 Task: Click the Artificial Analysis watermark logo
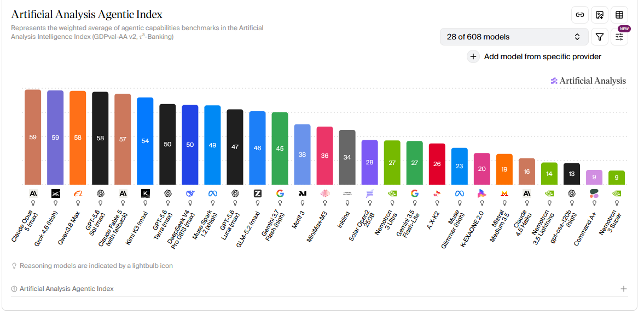coord(588,81)
